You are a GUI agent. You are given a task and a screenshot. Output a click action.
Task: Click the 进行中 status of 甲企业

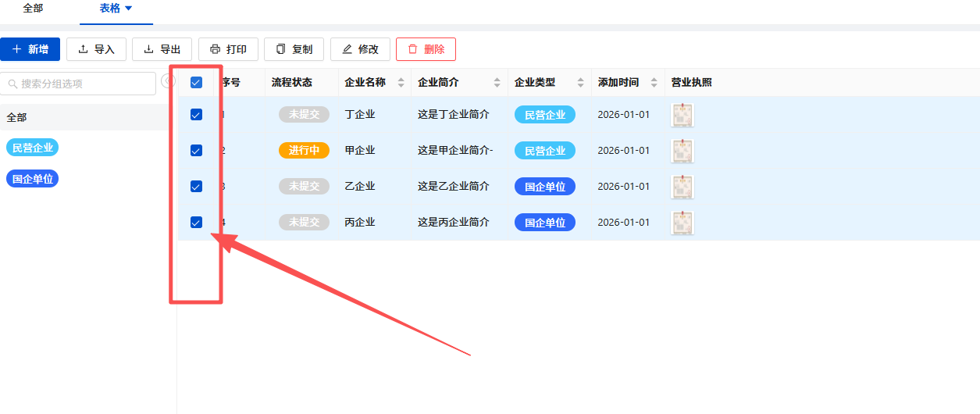point(304,151)
